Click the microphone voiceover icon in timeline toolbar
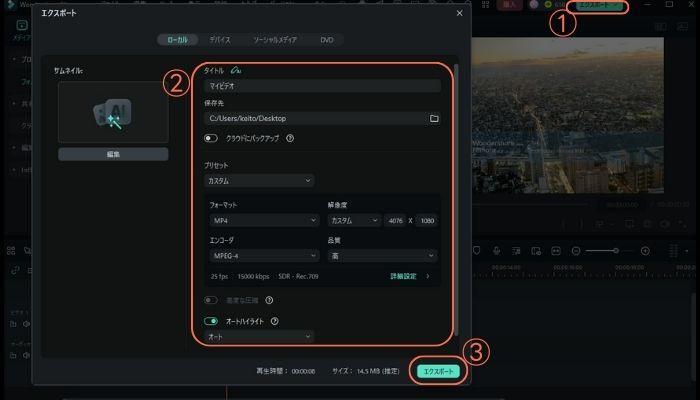The image size is (700, 400). pyautogui.click(x=496, y=251)
